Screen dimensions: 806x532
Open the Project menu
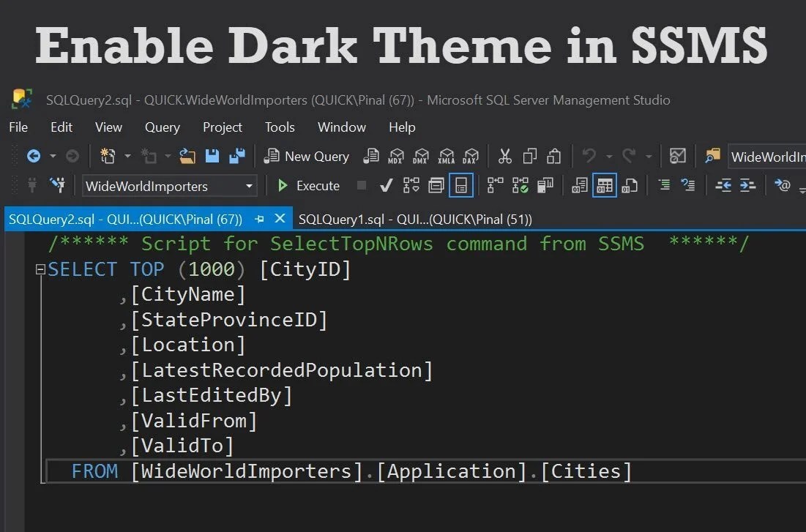[x=222, y=127]
